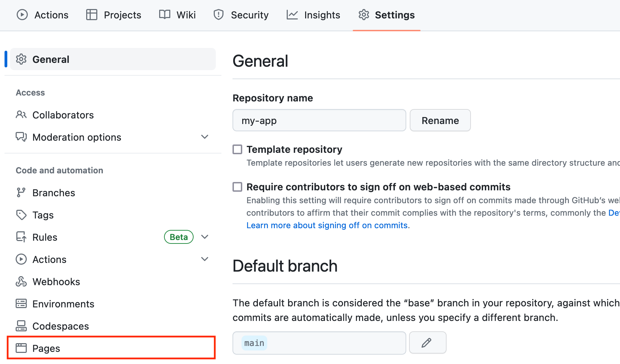
Task: Click the Security shield icon
Action: [x=218, y=15]
